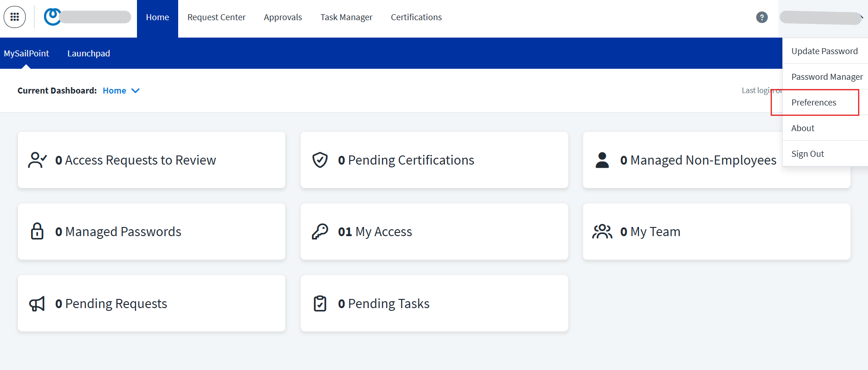The height and width of the screenshot is (370, 868).
Task: Select About in the user menu
Action: (x=825, y=128)
